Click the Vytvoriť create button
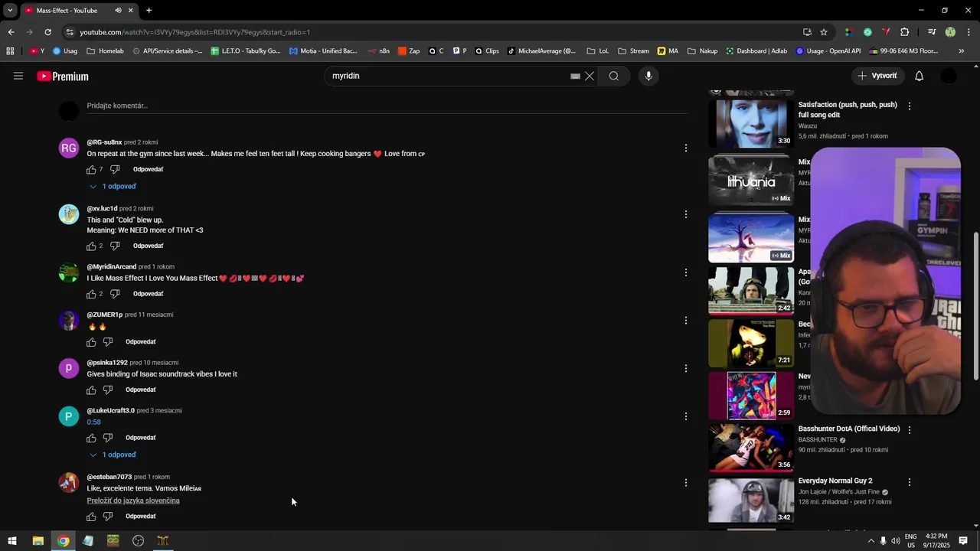 click(x=877, y=76)
